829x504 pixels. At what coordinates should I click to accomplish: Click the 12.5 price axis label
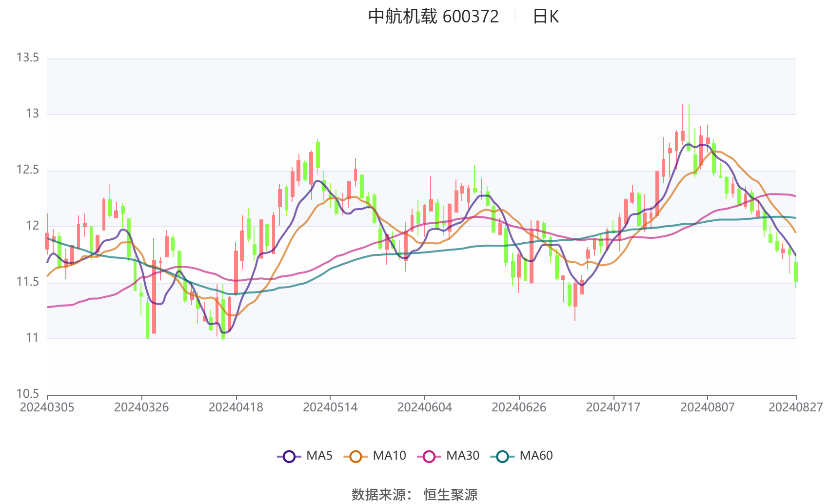point(27,170)
